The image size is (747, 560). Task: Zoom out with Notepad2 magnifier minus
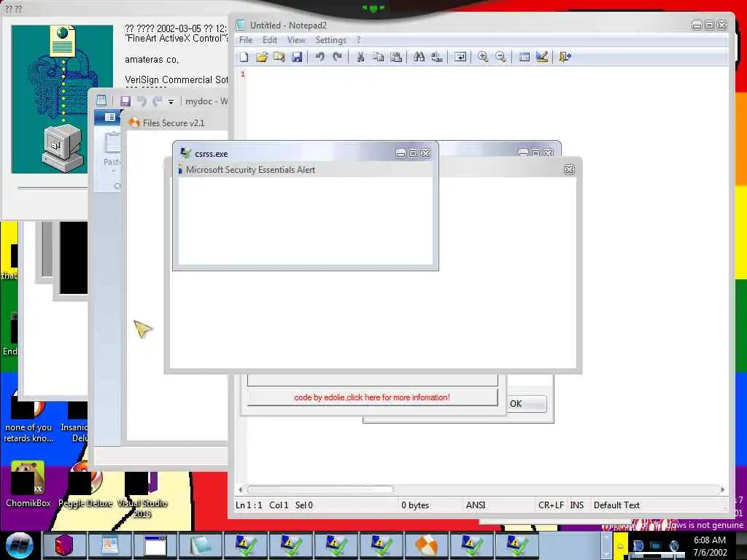click(x=500, y=57)
